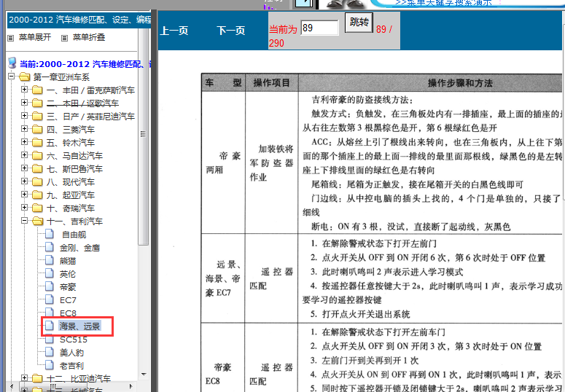Click the 菜单折叠 collapse-menu icon
The image size is (565, 392).
[x=64, y=38]
